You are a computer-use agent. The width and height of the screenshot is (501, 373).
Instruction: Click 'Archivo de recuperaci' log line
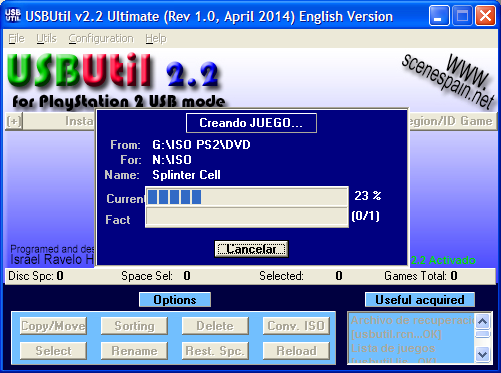[413, 320]
